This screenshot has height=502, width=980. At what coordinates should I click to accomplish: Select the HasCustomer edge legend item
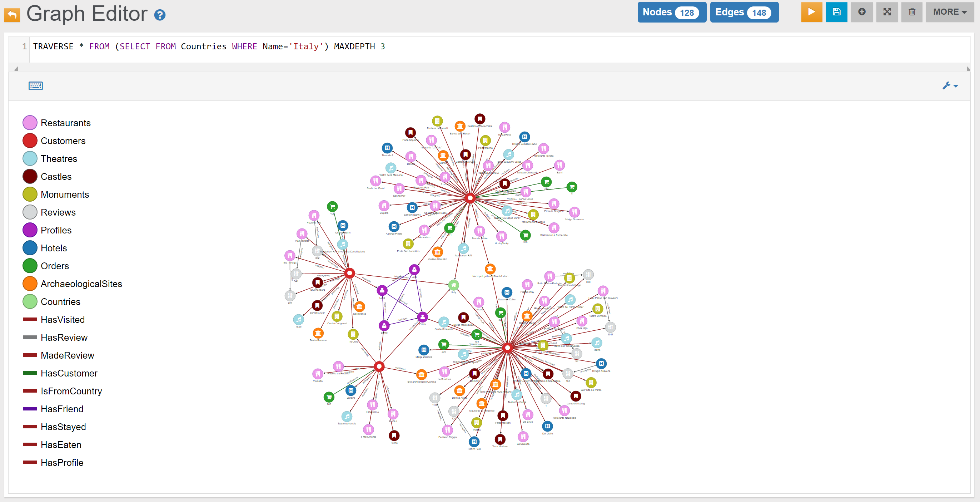(69, 373)
